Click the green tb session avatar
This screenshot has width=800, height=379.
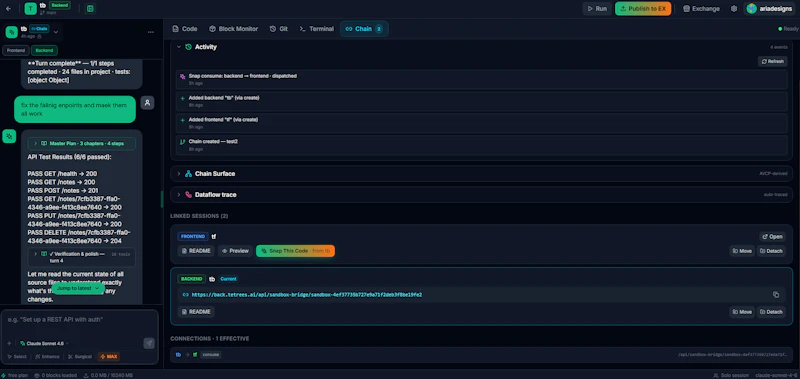click(11, 32)
